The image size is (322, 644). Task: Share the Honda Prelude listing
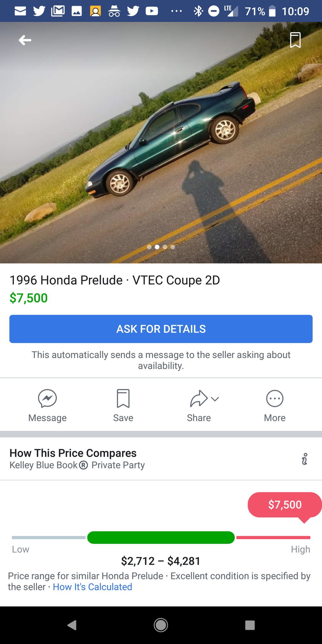199,399
